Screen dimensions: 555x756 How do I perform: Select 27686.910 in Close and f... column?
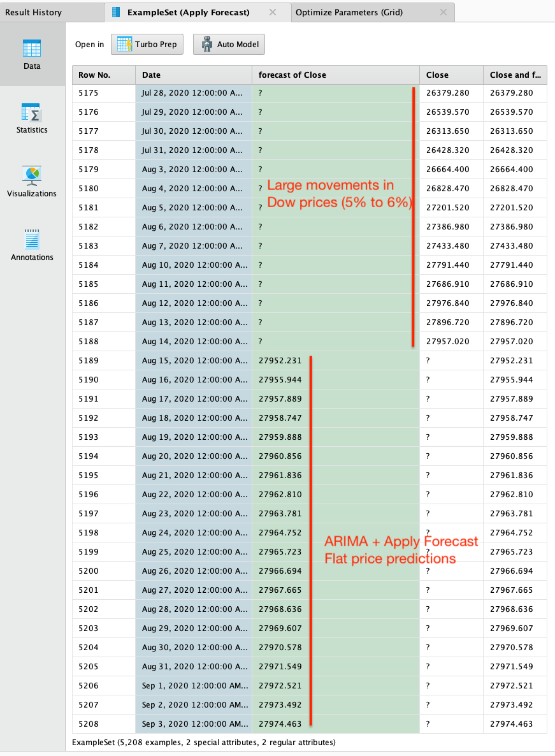coord(515,284)
